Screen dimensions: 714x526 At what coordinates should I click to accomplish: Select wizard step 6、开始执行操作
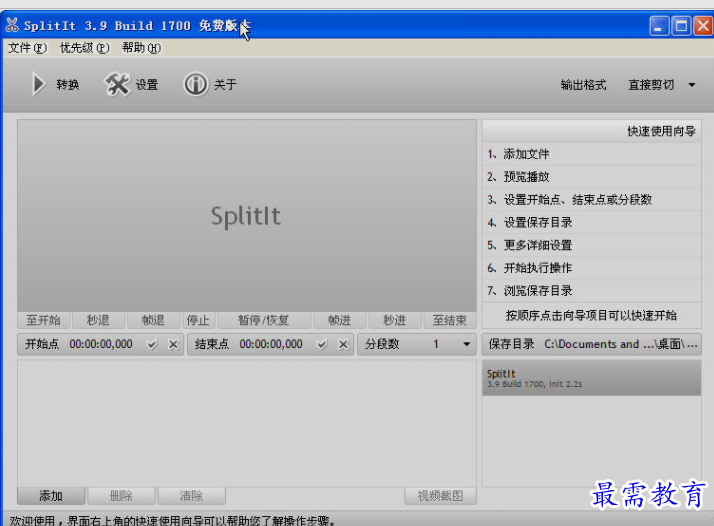pyautogui.click(x=592, y=268)
